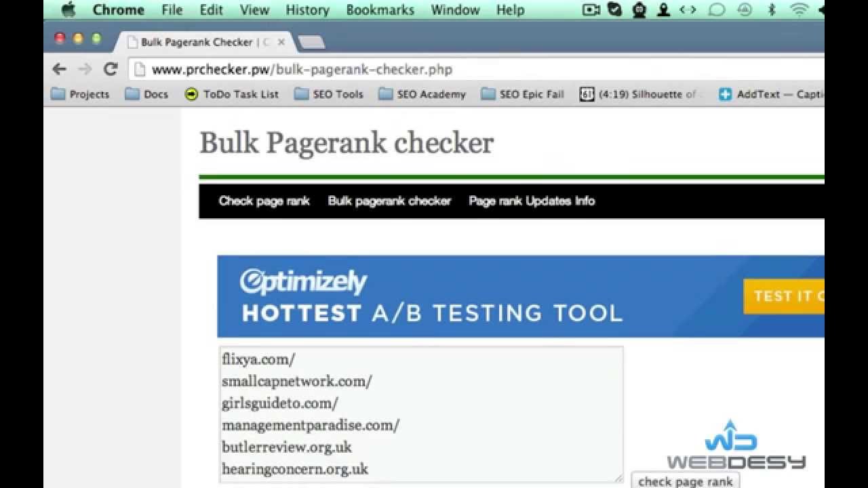Click the Bluetooth status icon
This screenshot has height=488, width=868.
(772, 10)
